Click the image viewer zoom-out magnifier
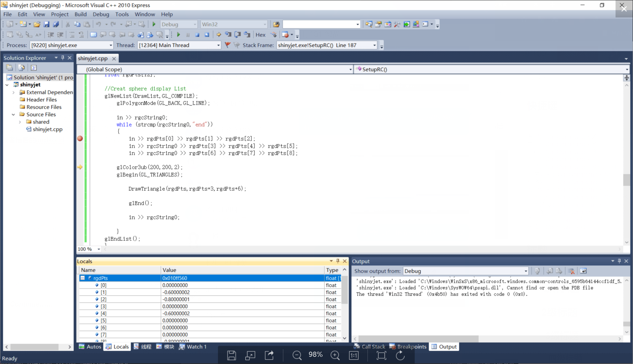Viewport: 633px width, 364px height. [297, 355]
